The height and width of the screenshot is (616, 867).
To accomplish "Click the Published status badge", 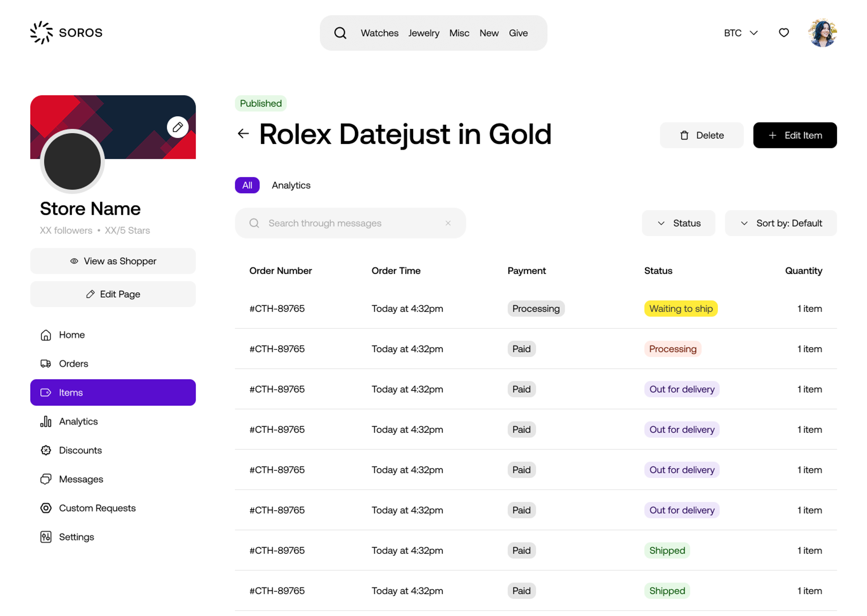I will (261, 103).
